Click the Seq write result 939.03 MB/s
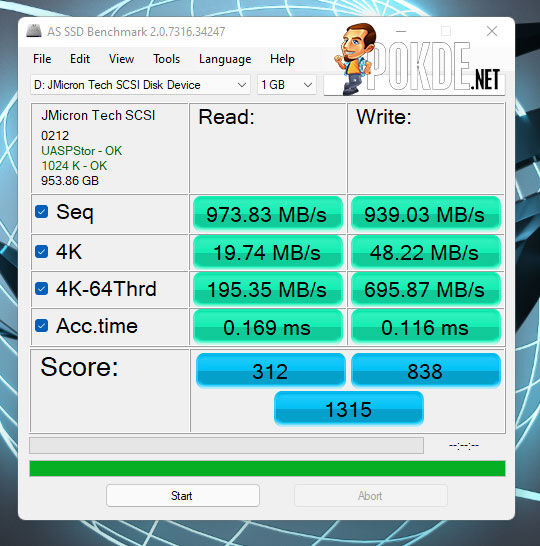Image resolution: width=540 pixels, height=546 pixels. tap(425, 214)
